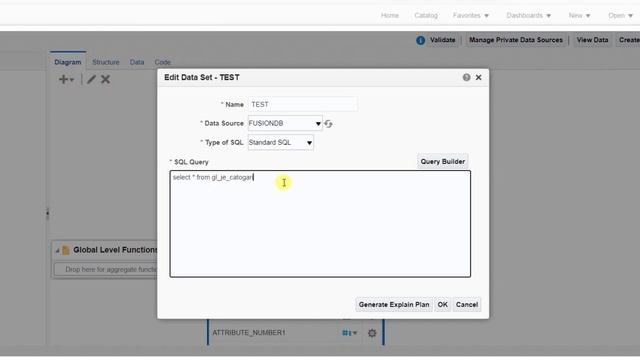
Task: Open the New menu in header
Action: coord(579,16)
